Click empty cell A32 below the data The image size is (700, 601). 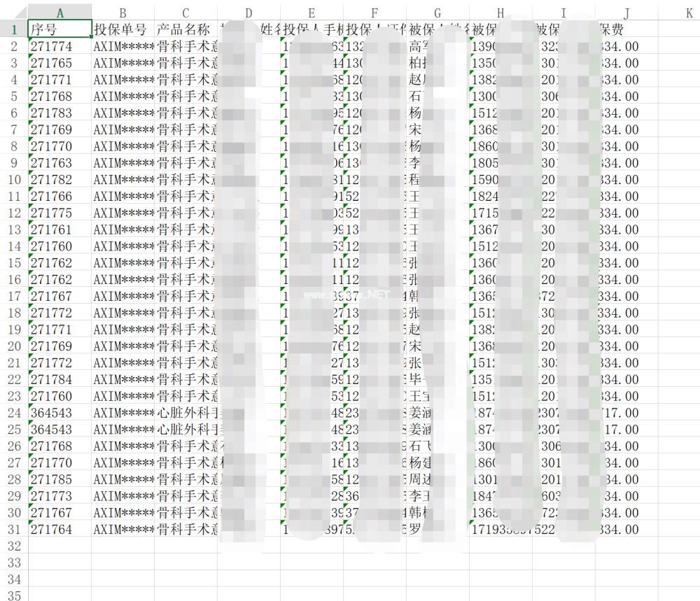59,546
